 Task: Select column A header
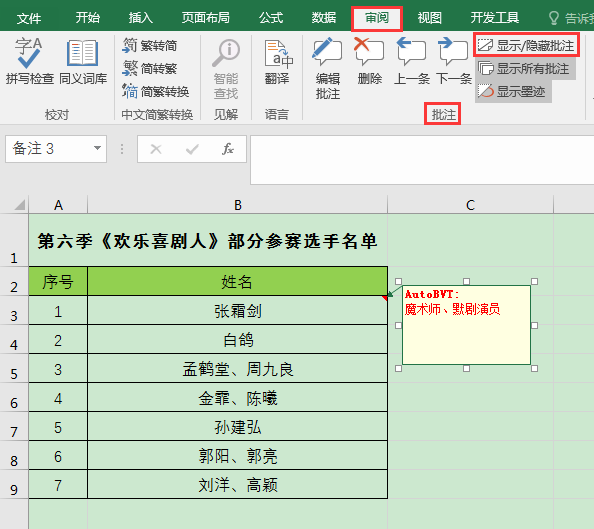pyautogui.click(x=58, y=205)
